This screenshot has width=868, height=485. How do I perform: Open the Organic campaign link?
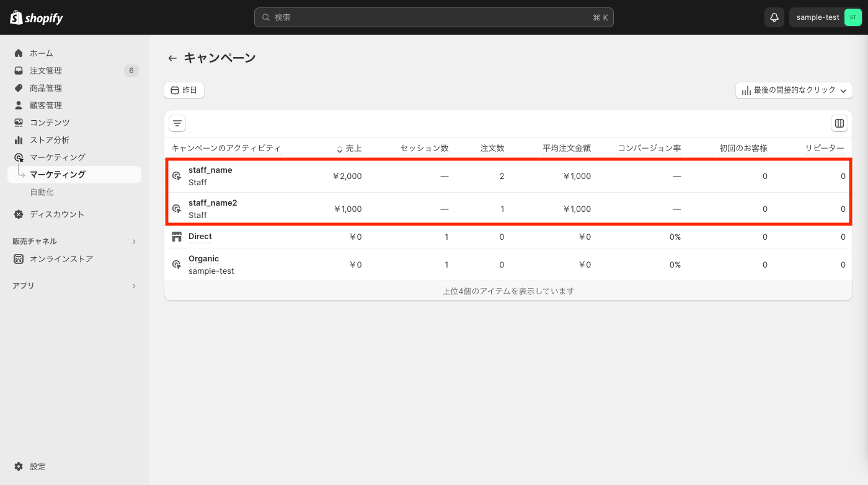pos(203,258)
